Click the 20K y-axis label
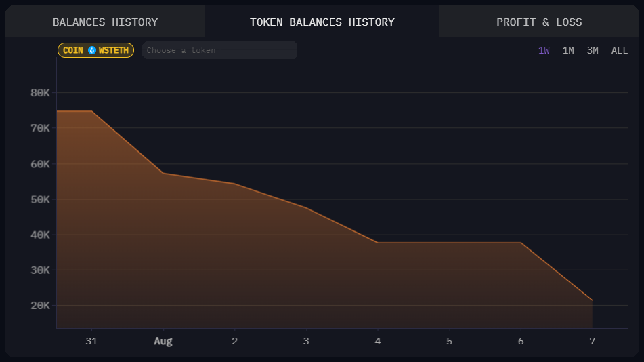Viewport: 644px width, 362px height. (x=40, y=306)
